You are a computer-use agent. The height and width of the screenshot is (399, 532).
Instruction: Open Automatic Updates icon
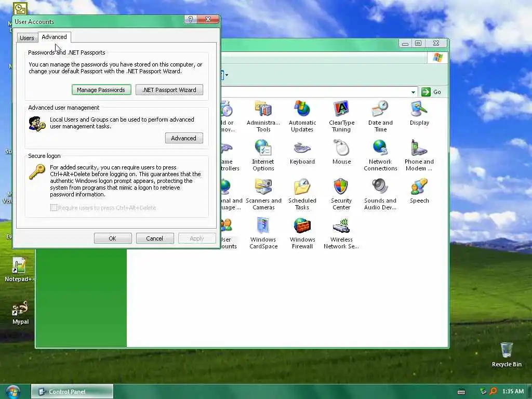pos(302,116)
